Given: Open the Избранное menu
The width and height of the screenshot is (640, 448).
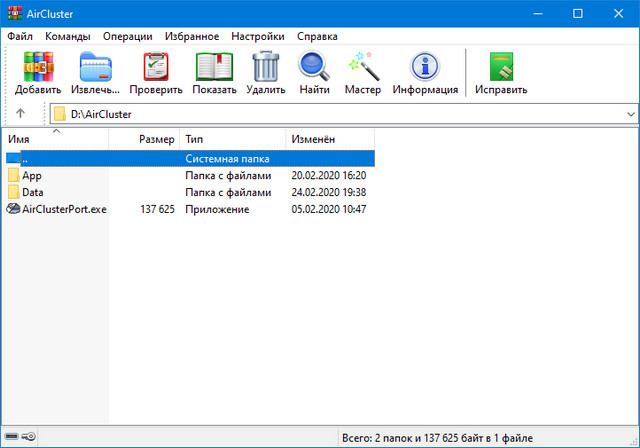Looking at the screenshot, I should point(192,36).
